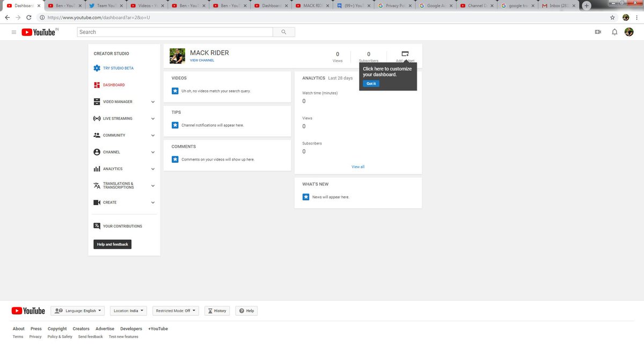
Task: Open the Test new features footer link
Action: [x=123, y=337]
